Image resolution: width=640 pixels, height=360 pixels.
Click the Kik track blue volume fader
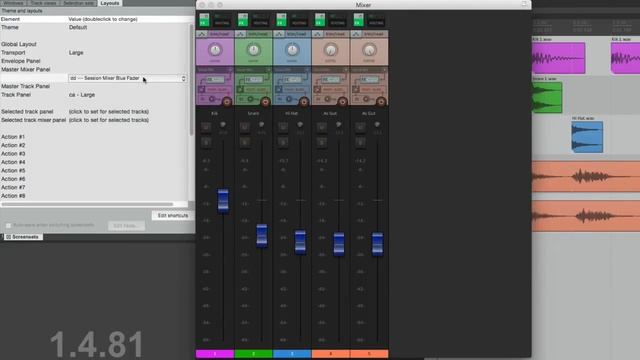pyautogui.click(x=223, y=201)
